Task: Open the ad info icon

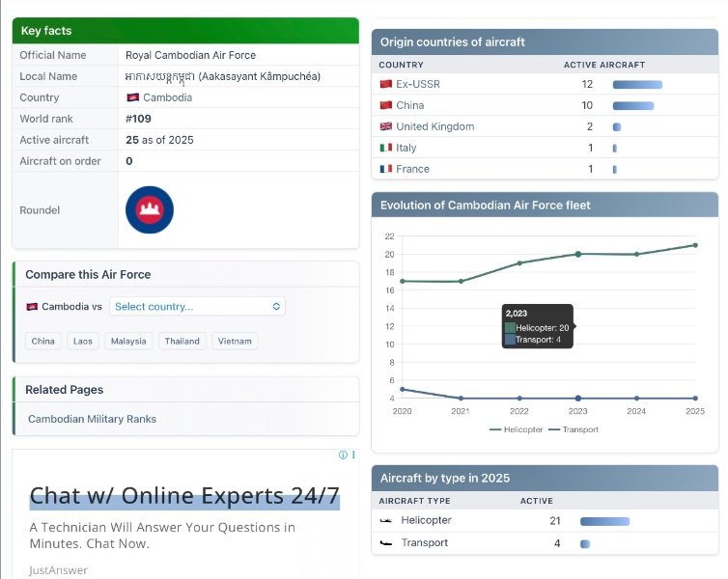Action: 343,455
